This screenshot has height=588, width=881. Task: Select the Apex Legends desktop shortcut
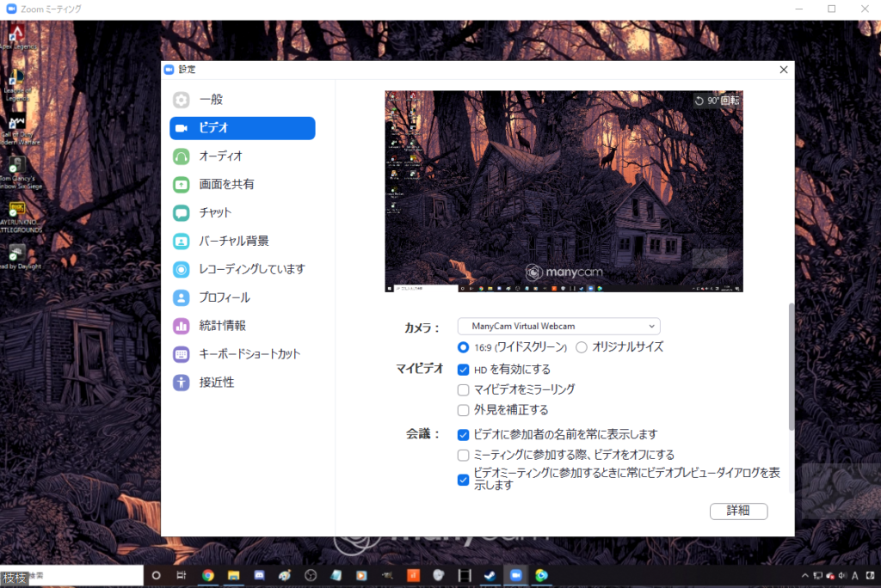17,38
